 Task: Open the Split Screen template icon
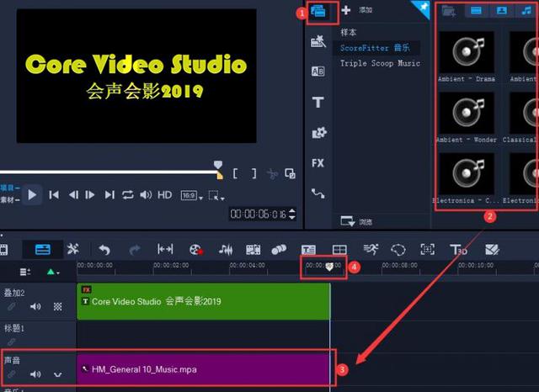[339, 250]
